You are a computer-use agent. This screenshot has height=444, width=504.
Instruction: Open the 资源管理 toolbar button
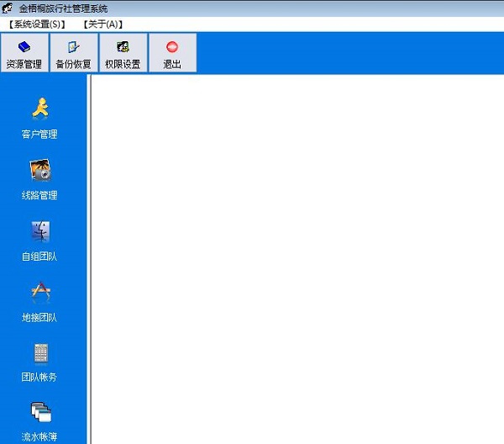click(x=24, y=52)
